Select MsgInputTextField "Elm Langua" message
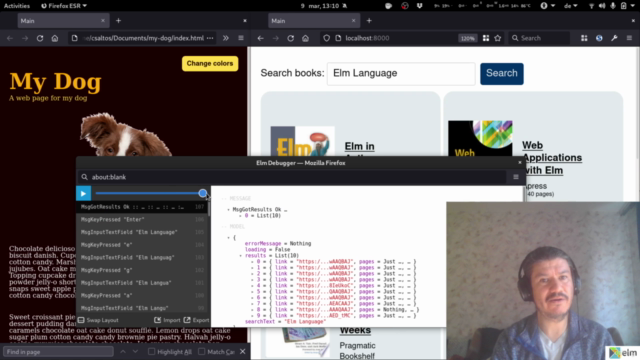Viewport: 640px width, 360px height. point(142,283)
